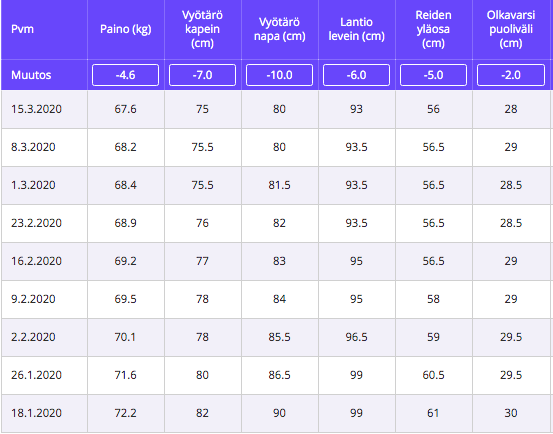Click the Vyötärö napa (cm) header

[x=280, y=29]
